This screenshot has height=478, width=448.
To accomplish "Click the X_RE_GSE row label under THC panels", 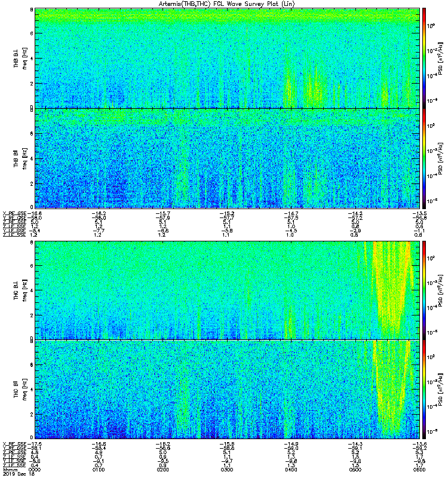I will pyautogui.click(x=14, y=444).
